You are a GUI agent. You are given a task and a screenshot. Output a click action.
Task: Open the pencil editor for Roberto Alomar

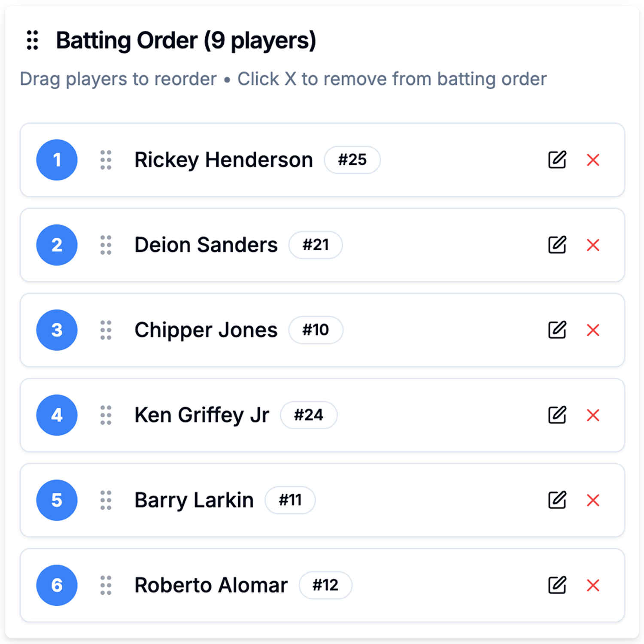pos(557,585)
